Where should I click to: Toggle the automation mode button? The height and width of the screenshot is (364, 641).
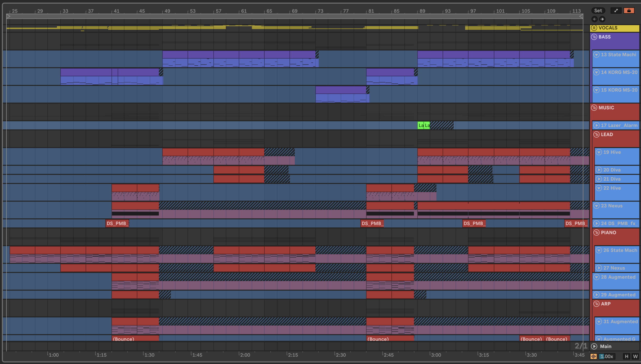(616, 10)
